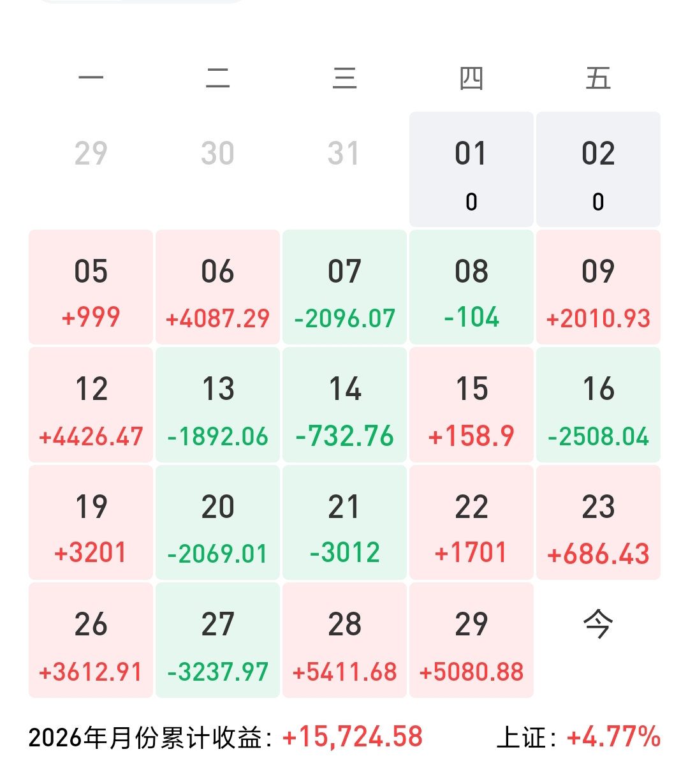688x784 pixels.
Task: Select the 今 (today) cell
Action: pos(598,624)
